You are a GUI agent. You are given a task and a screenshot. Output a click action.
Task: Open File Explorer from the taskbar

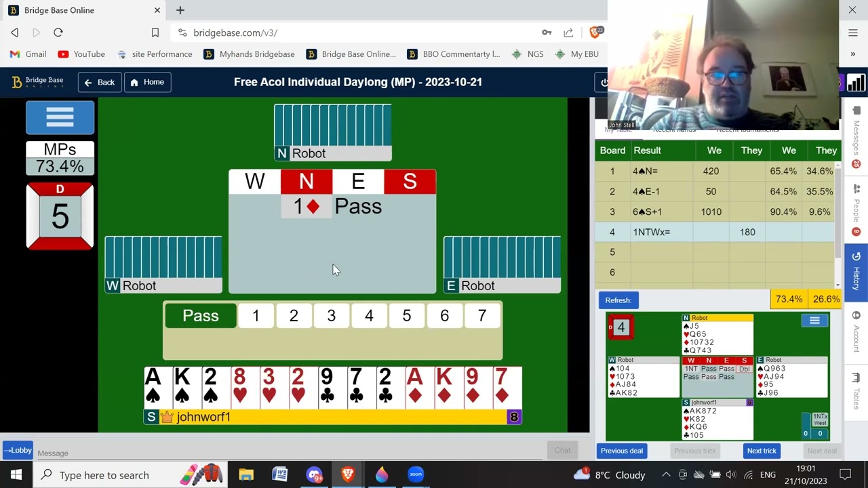pyautogui.click(x=246, y=474)
